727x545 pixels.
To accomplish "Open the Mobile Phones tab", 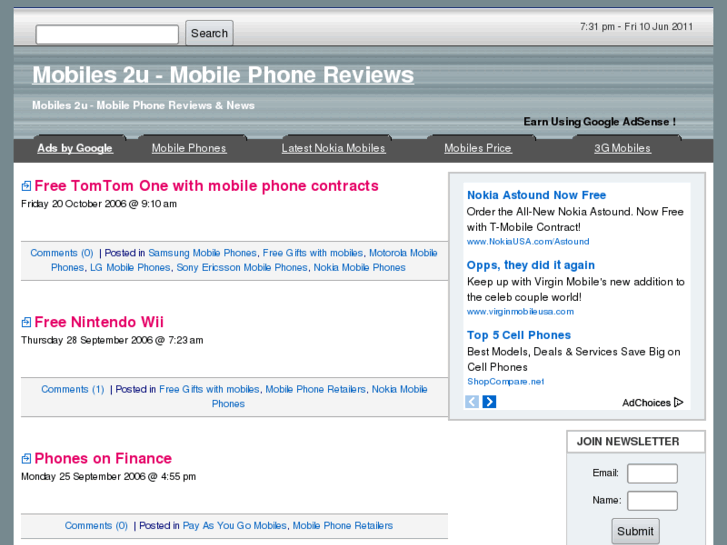I will (x=189, y=148).
